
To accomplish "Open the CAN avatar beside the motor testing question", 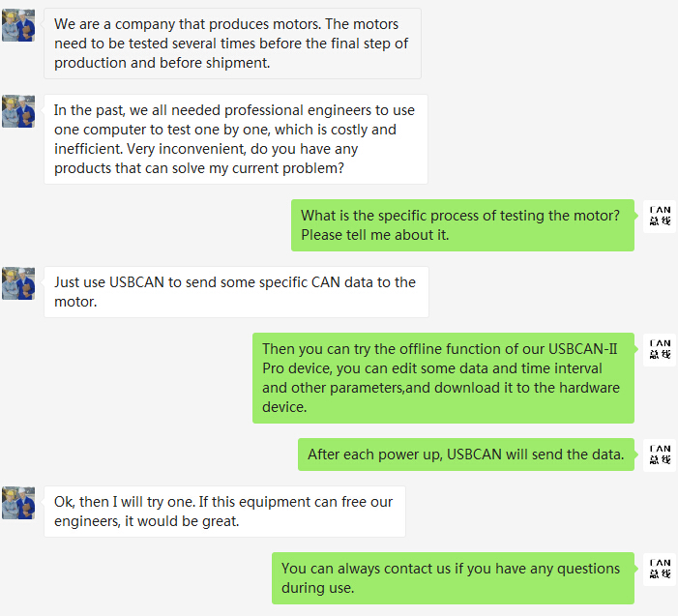I will (x=660, y=216).
